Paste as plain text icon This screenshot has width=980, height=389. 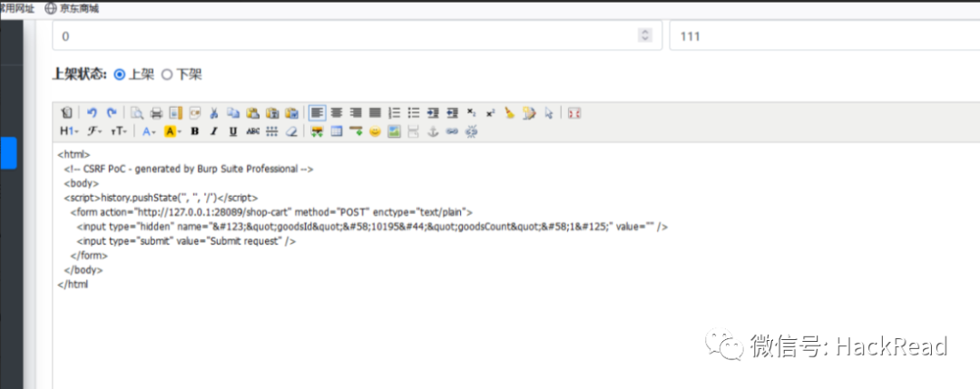click(x=272, y=113)
